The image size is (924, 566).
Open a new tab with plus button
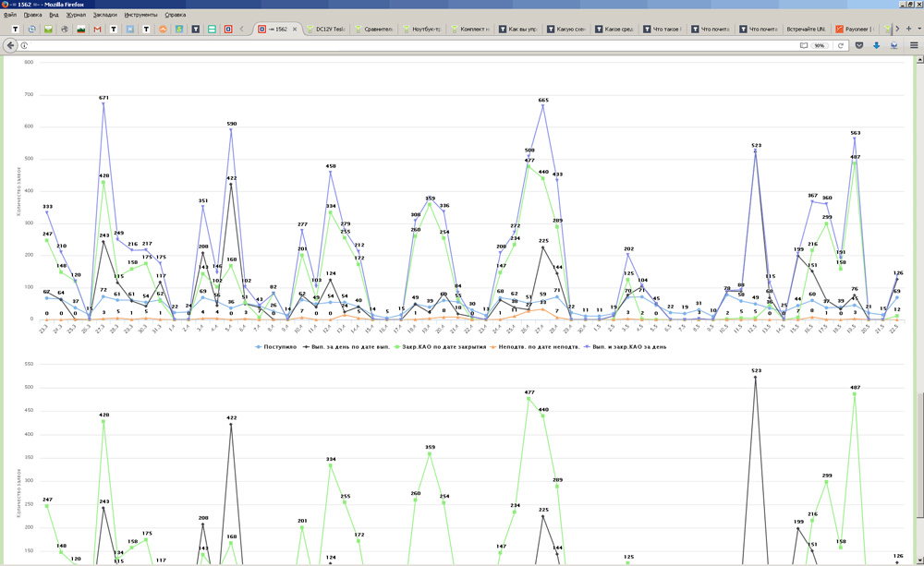[908, 29]
